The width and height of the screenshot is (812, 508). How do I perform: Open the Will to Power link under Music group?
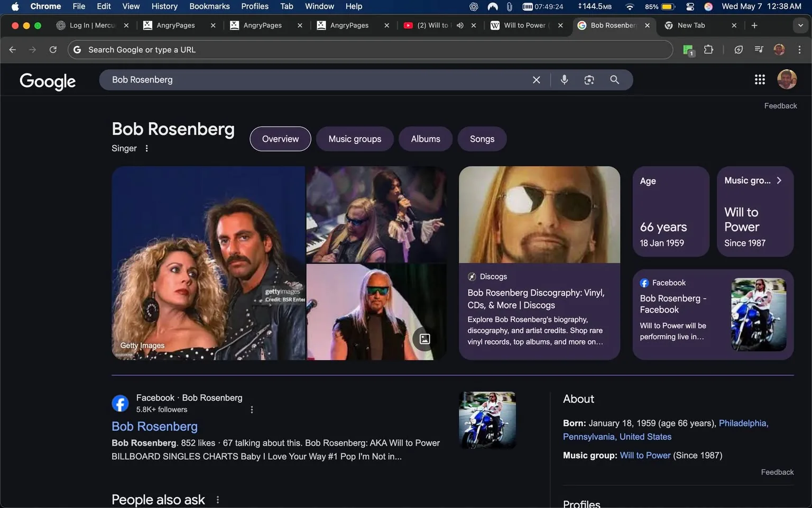(x=644, y=455)
